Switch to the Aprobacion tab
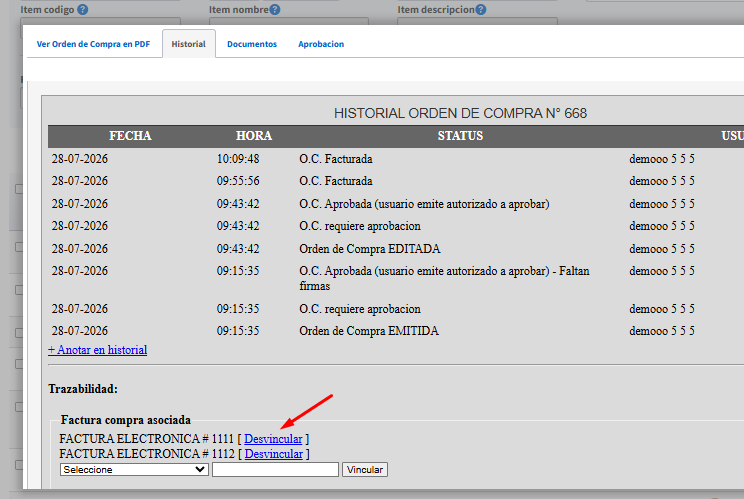 [x=321, y=44]
